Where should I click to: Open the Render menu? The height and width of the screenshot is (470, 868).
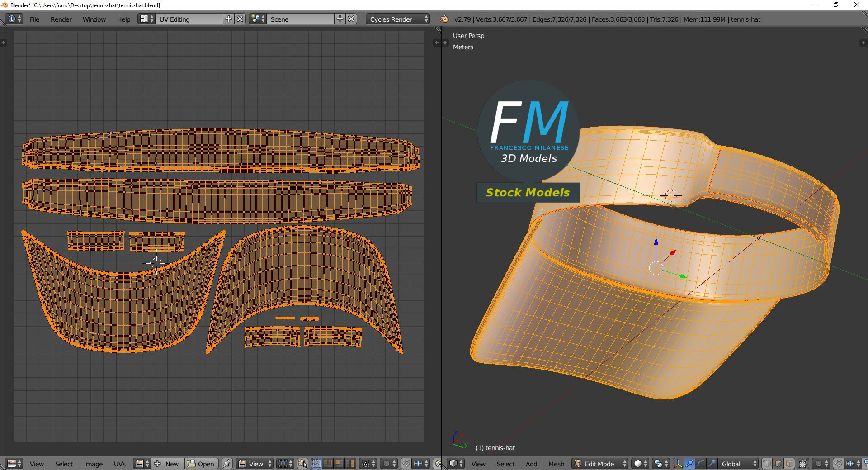(61, 19)
